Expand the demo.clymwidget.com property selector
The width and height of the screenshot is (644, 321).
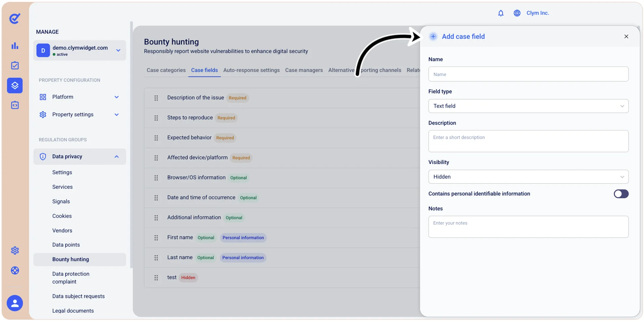(x=80, y=50)
